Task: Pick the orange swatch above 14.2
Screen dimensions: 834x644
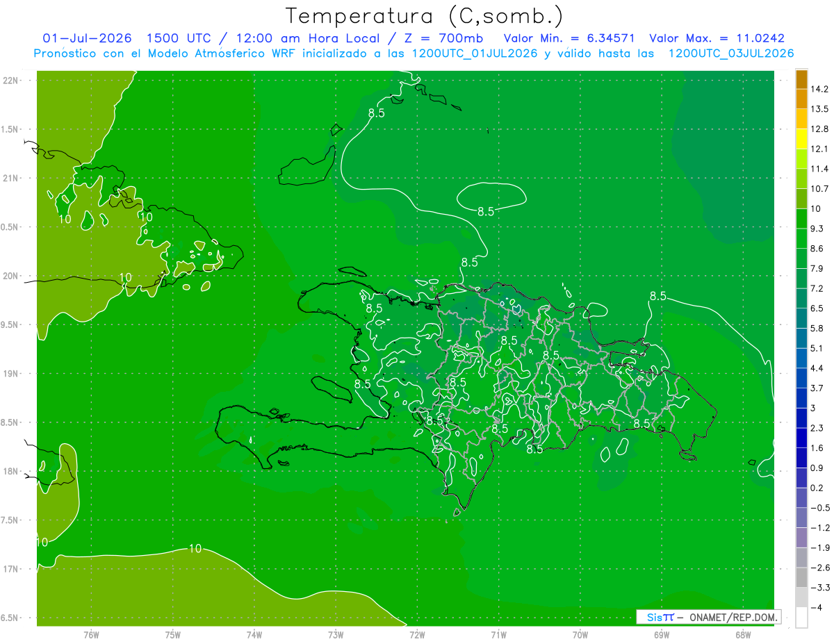Action: coord(802,79)
